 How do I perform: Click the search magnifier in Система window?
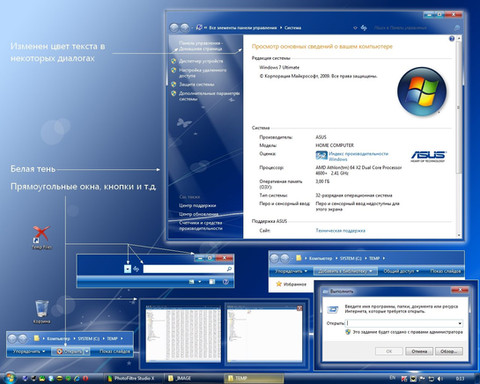[x=457, y=28]
